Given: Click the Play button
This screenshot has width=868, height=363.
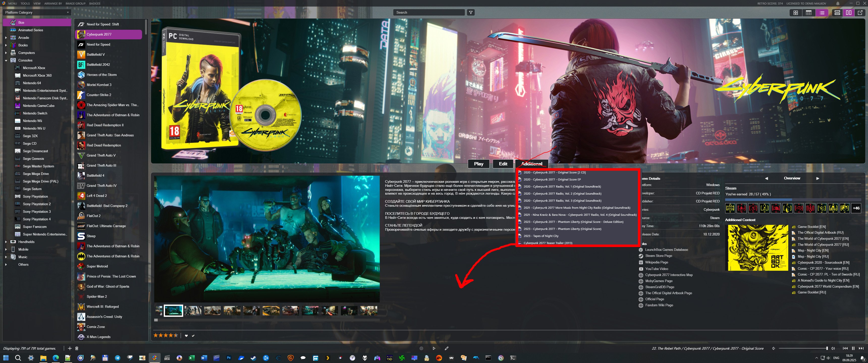Looking at the screenshot, I should click(478, 164).
